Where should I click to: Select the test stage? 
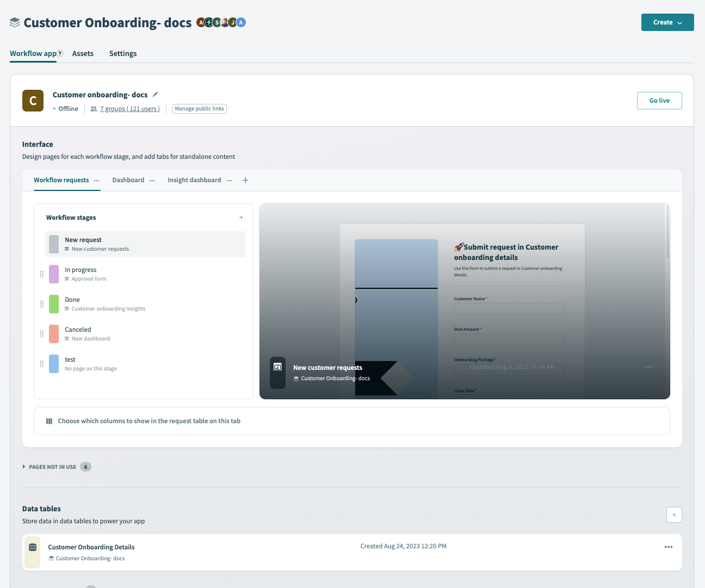145,364
